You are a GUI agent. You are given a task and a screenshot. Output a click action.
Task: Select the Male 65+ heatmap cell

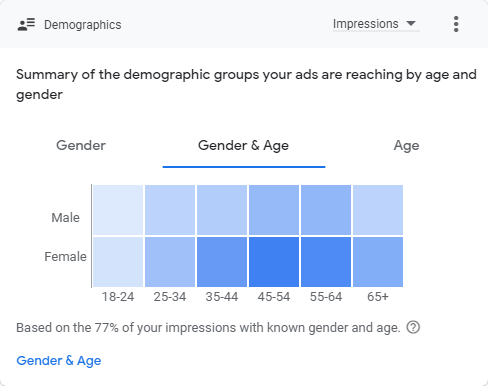click(x=378, y=210)
